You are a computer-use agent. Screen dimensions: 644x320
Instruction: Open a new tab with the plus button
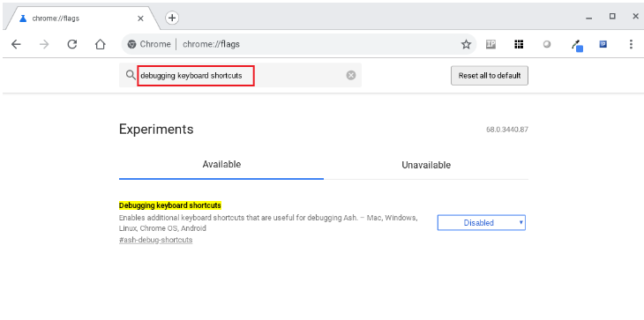click(x=172, y=18)
